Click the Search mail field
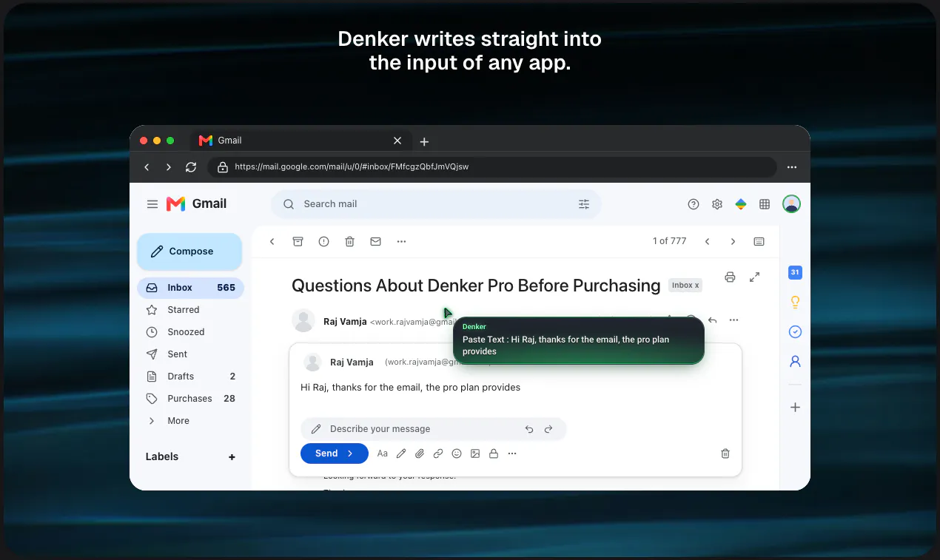The image size is (940, 560). point(435,204)
